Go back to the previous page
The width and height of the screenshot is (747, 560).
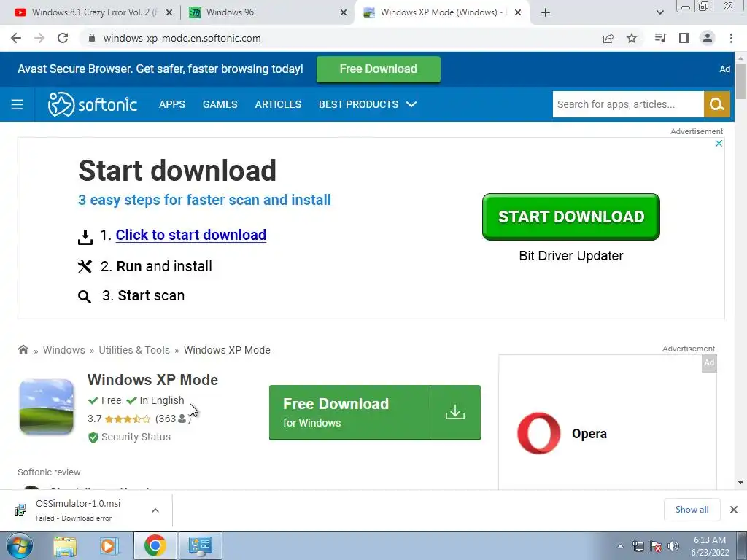[x=16, y=38]
